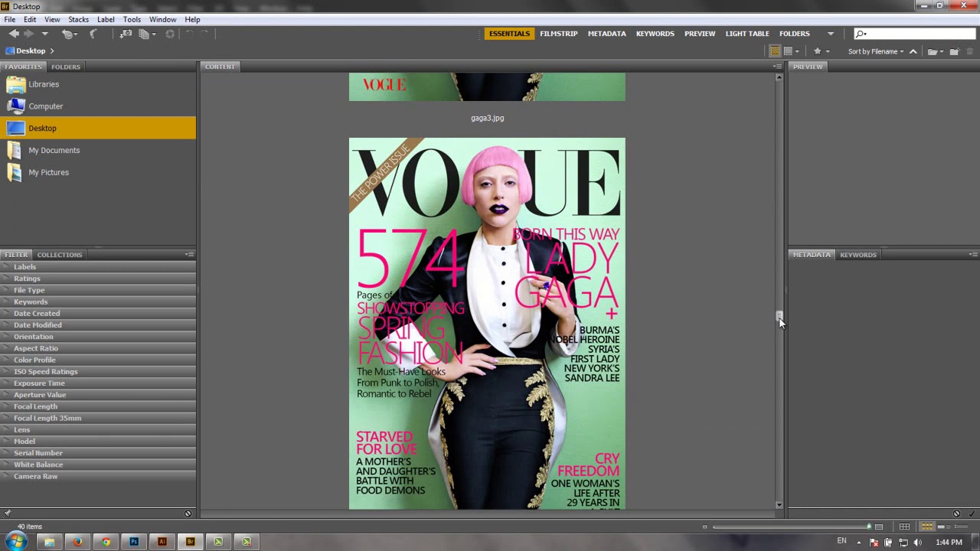
Task: Switch to list view icon
Action: point(961,527)
